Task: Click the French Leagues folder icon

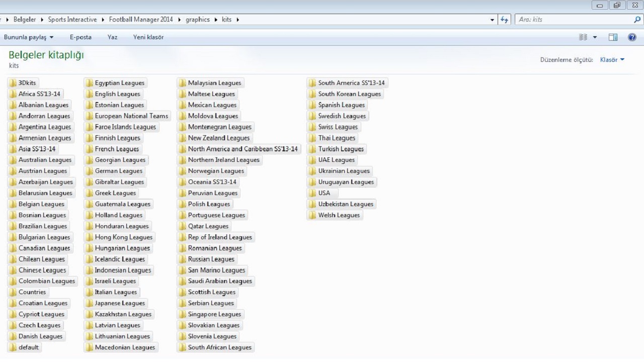Action: (89, 149)
